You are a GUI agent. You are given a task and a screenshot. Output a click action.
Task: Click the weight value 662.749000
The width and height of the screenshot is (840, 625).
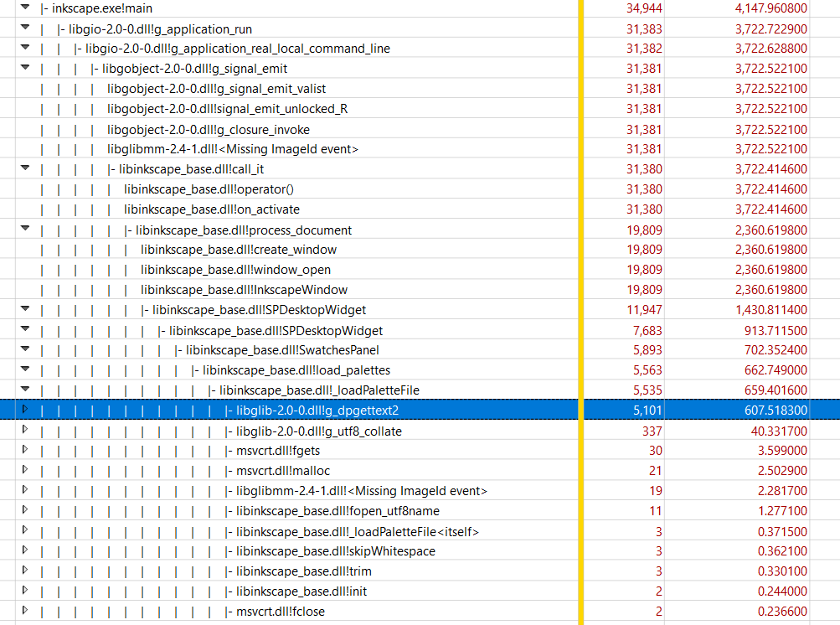[776, 370]
